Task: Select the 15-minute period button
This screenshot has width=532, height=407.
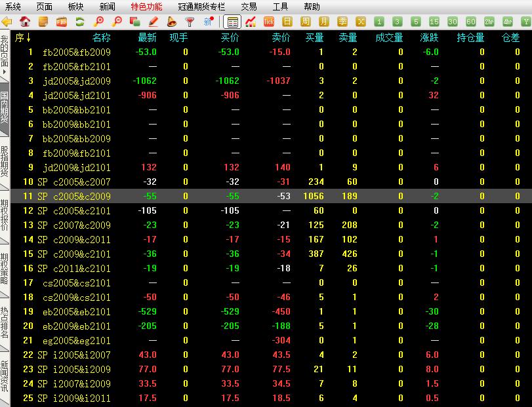Action: click(x=434, y=22)
